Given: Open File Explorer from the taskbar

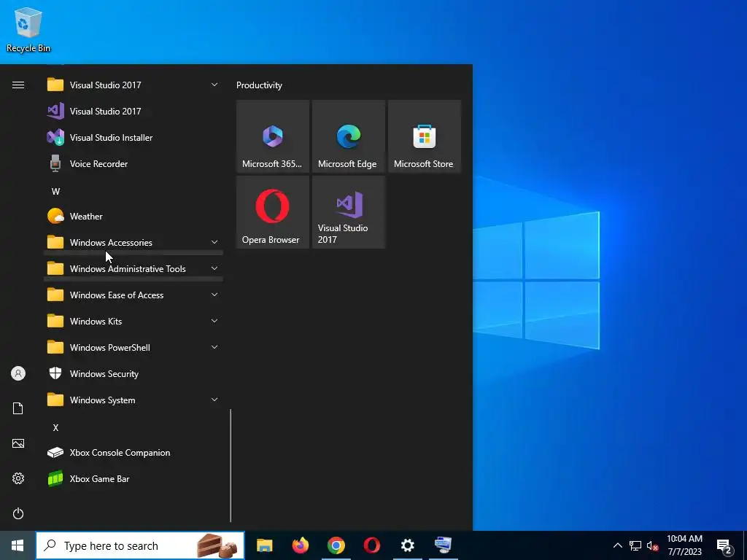Looking at the screenshot, I should (264, 545).
